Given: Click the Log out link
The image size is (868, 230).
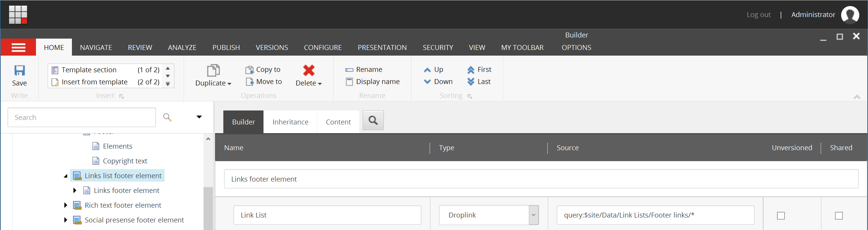Looking at the screenshot, I should pyautogui.click(x=758, y=15).
